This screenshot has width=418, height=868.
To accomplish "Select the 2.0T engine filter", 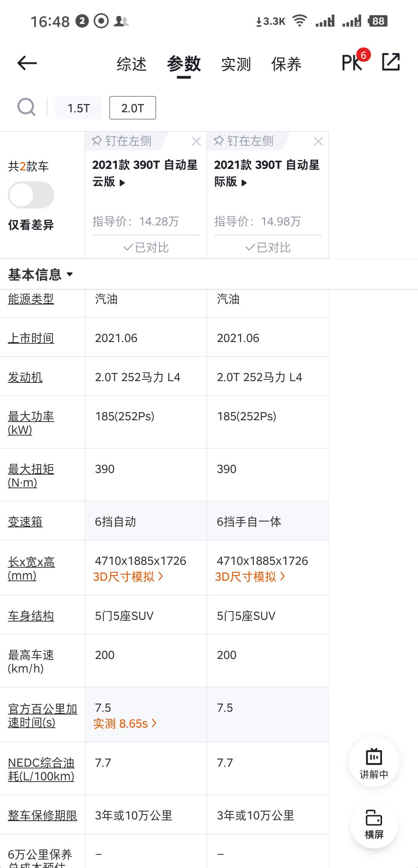I will tap(133, 108).
